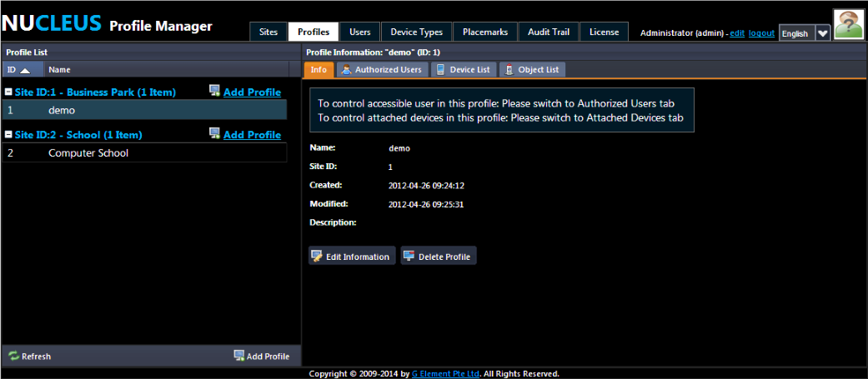
Task: Open the Object List tab
Action: tap(532, 70)
